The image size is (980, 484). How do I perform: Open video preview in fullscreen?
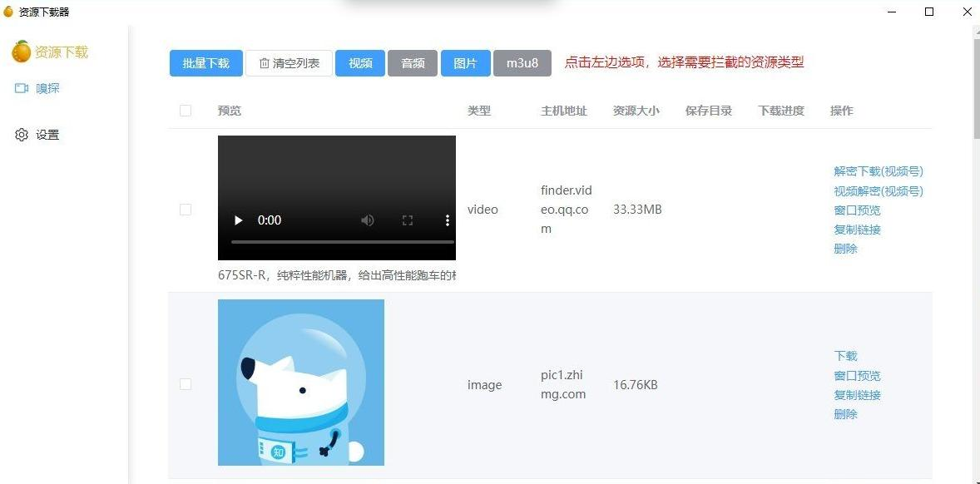(x=408, y=220)
